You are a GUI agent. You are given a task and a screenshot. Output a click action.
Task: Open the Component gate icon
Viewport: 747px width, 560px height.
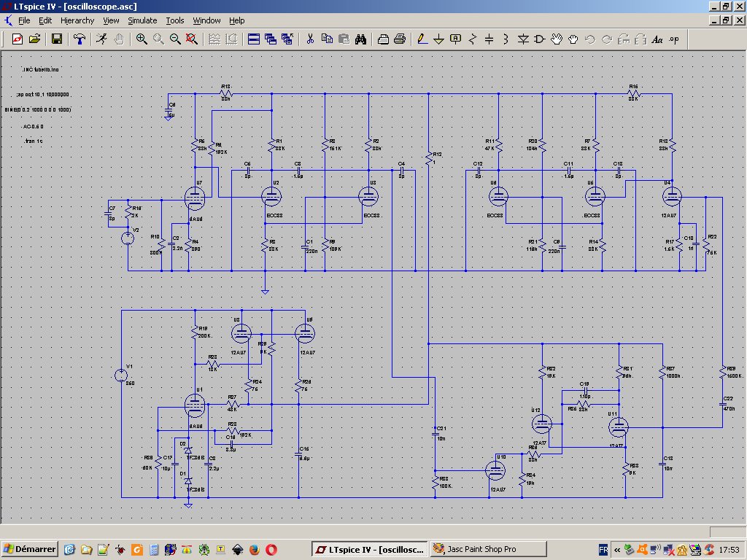pyautogui.click(x=540, y=39)
